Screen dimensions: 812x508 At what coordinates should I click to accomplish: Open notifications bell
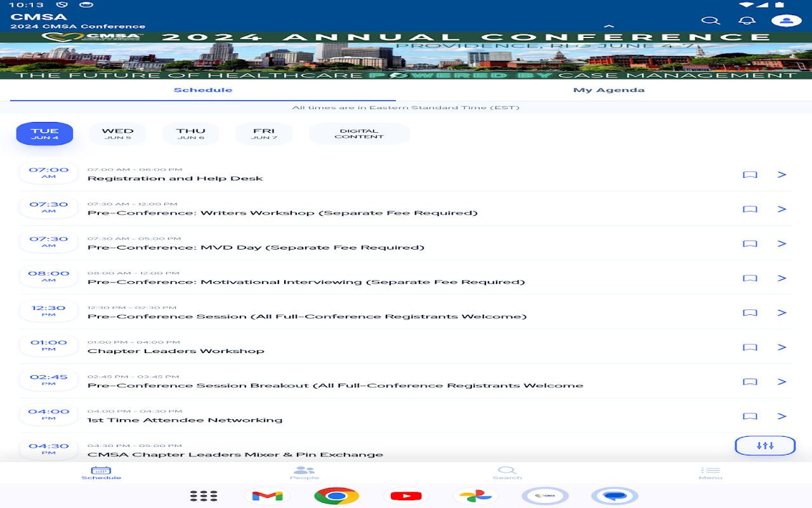click(747, 20)
